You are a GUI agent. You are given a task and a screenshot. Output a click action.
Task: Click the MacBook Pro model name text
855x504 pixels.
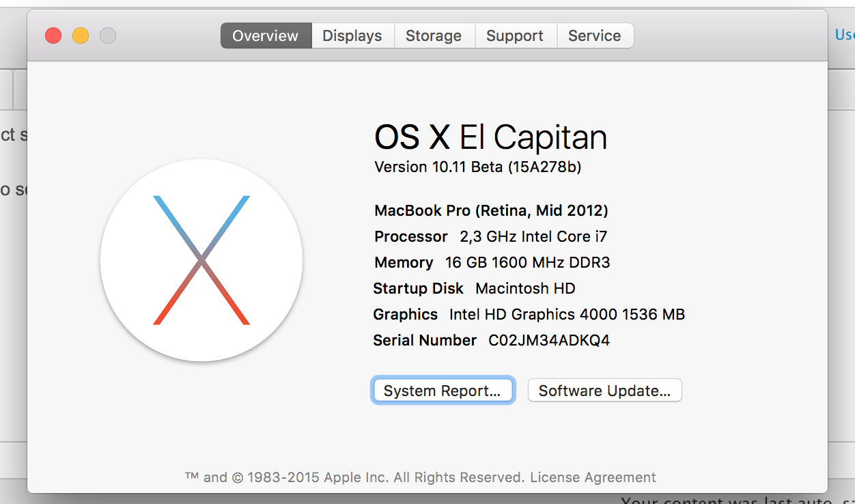click(491, 210)
